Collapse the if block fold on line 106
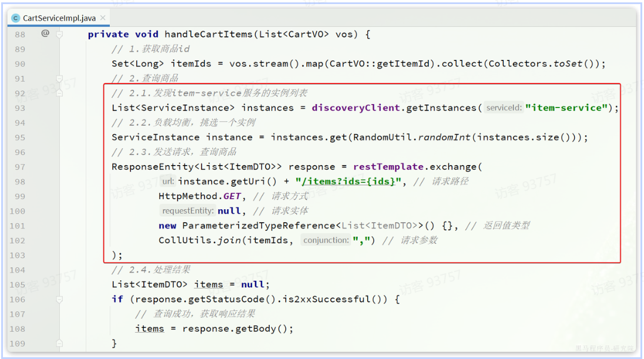The height and width of the screenshot is (359, 644). coord(59,300)
